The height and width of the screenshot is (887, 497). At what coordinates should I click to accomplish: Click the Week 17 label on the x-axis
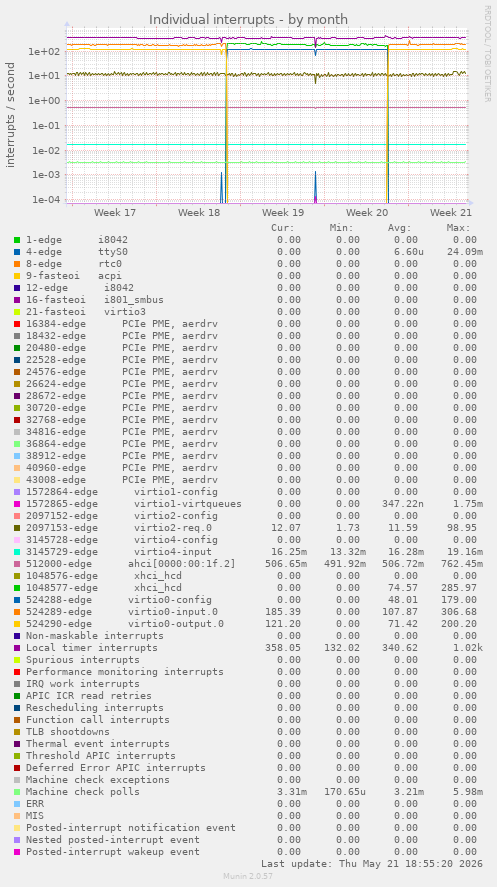115,213
